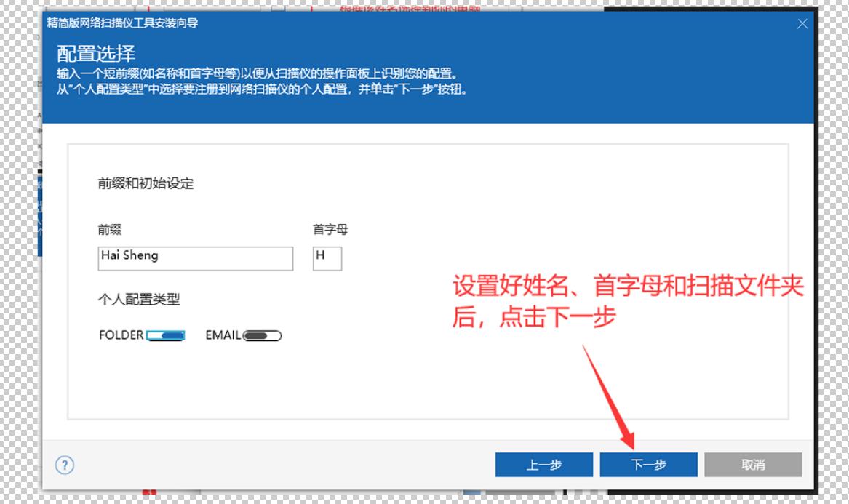This screenshot has height=504, width=849.
Task: Click the 下一步 (Next) button
Action: coord(648,465)
